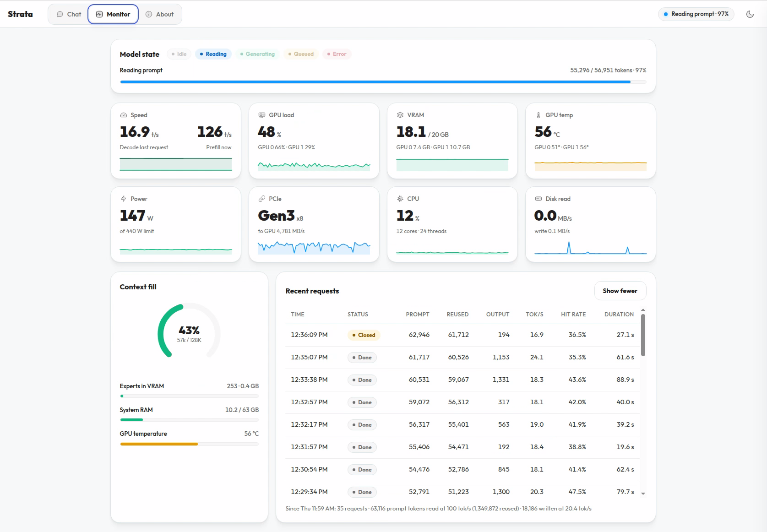Screen dimensions: 767x532
Task: Click the VRAM layers icon
Action: (400, 115)
